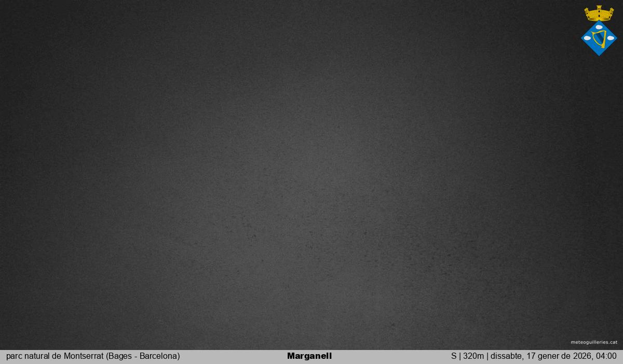The image size is (623, 364).
Task: Click the 04:00 timestamp
Action: pyautogui.click(x=606, y=356)
